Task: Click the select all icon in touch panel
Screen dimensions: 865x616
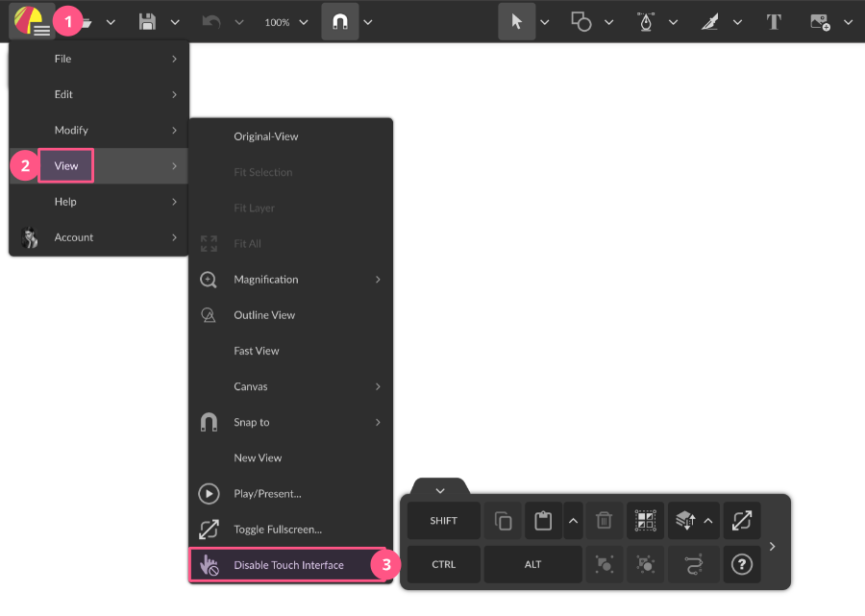Action: tap(645, 521)
